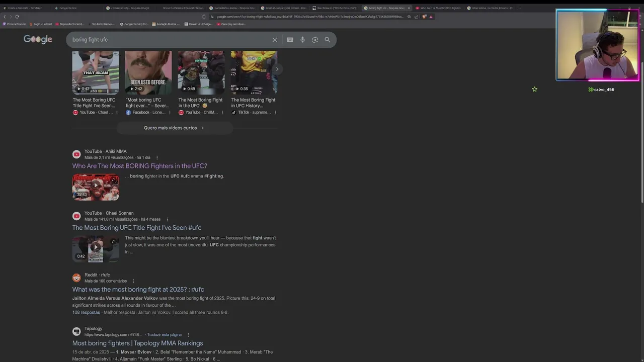Open more options for Reddit r/ufc result
644x362 pixels.
[x=133, y=281]
